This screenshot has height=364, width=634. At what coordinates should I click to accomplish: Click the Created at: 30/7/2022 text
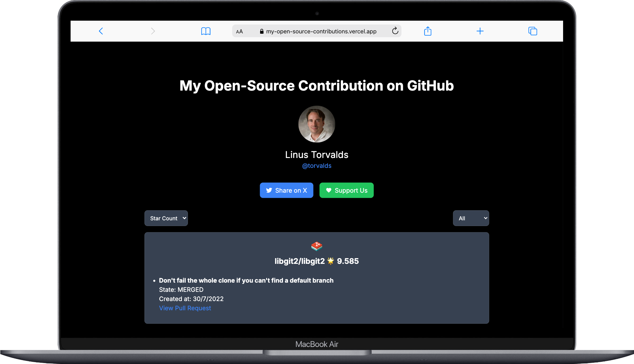pos(191,299)
